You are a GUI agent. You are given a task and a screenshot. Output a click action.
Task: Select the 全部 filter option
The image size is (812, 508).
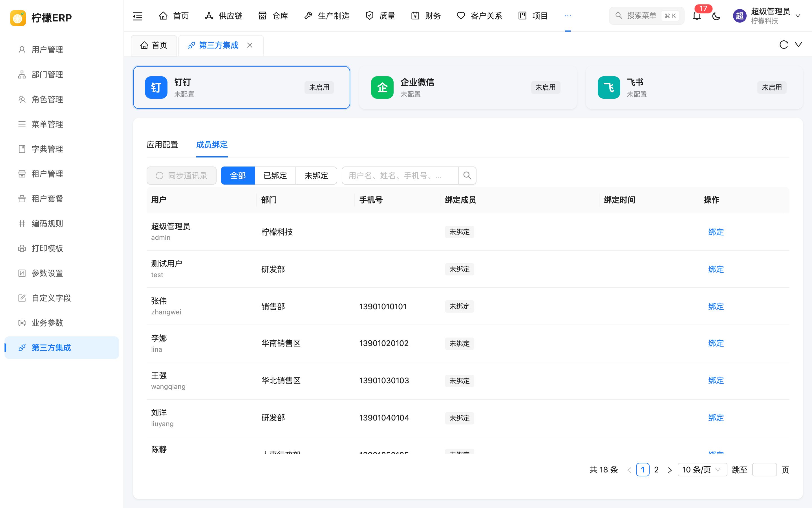pos(238,175)
